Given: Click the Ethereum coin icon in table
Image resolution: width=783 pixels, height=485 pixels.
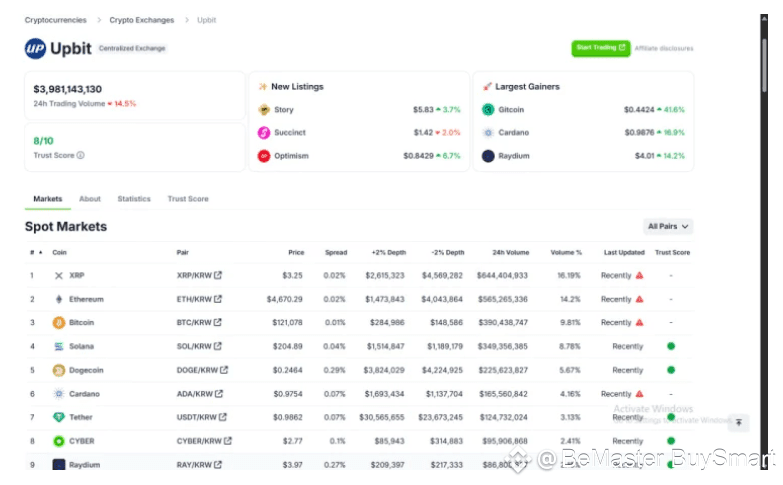Looking at the screenshot, I should pos(58,299).
